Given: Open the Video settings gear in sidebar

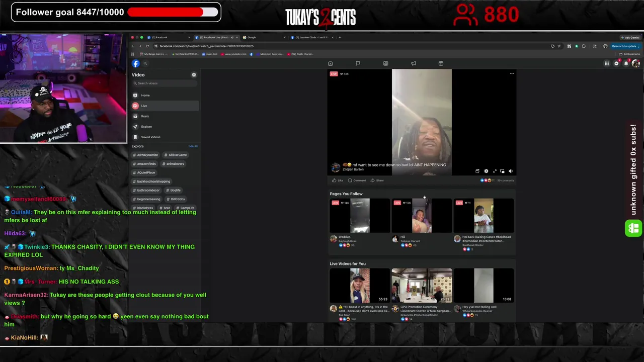Looking at the screenshot, I should 194,75.
